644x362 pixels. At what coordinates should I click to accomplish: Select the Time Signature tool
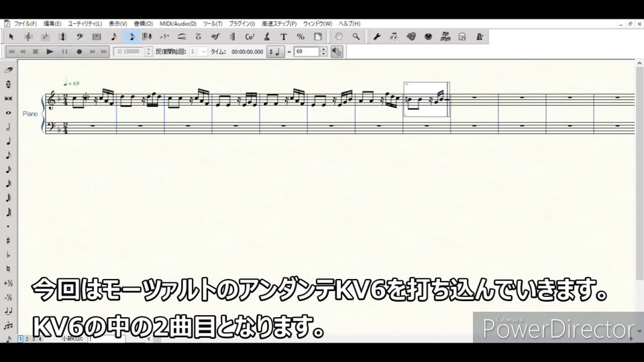[62, 37]
